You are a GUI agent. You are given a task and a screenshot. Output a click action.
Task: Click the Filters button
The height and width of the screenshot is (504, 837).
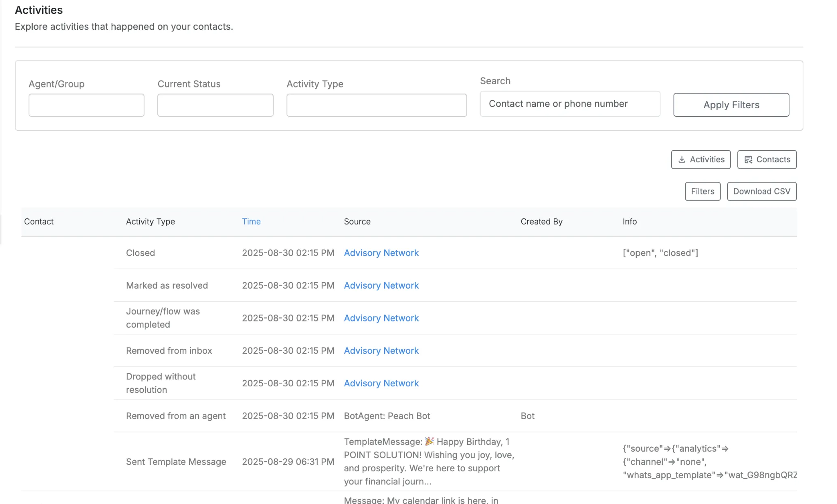703,192
